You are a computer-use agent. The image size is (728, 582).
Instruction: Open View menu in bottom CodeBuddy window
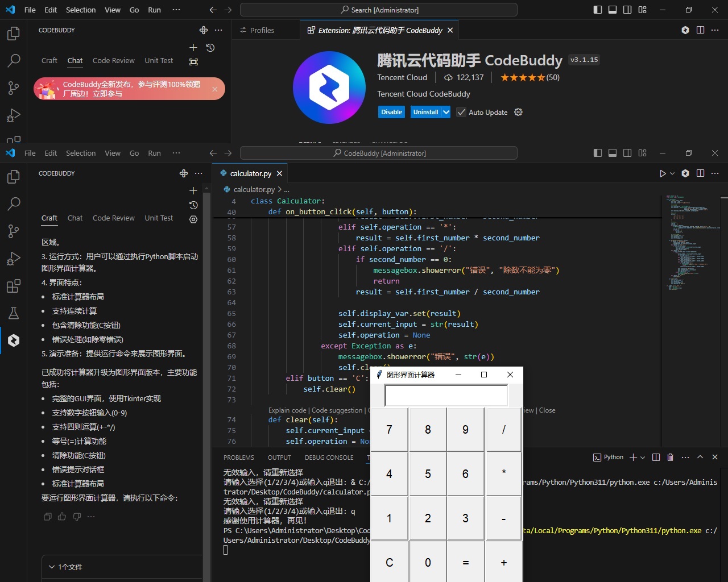coord(113,153)
